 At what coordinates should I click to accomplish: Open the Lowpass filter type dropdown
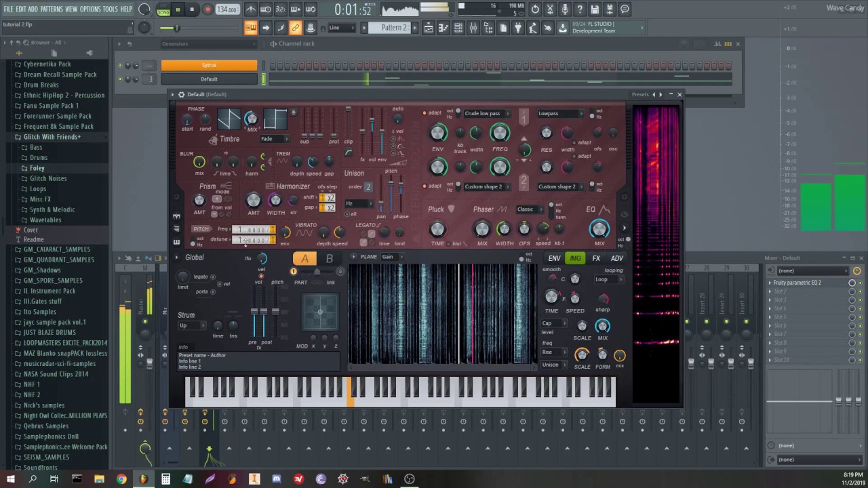click(x=560, y=114)
